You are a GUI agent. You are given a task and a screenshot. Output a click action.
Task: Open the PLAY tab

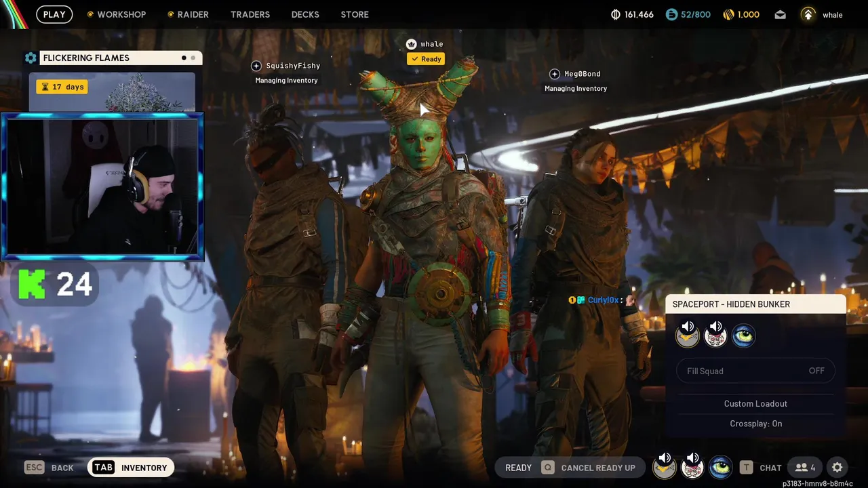coord(54,14)
